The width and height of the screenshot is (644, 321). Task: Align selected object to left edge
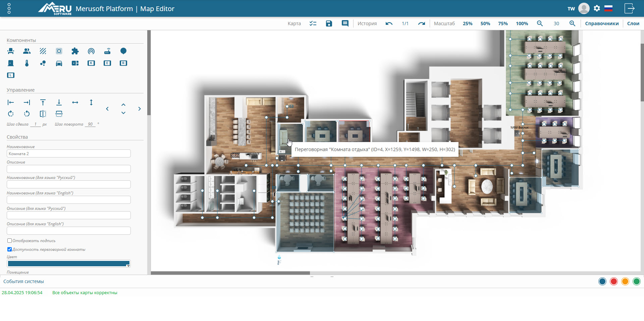11,102
